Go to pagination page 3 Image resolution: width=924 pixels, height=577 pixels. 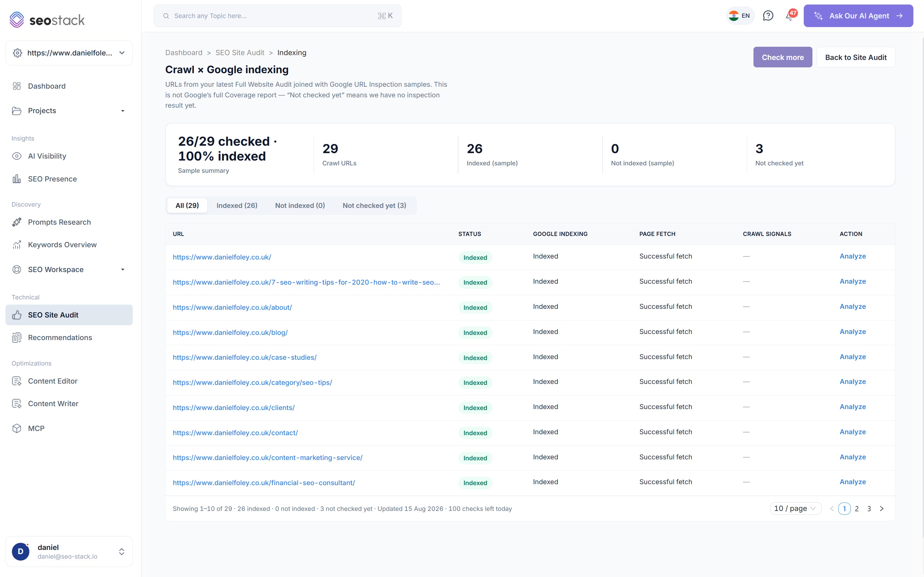[x=869, y=509]
